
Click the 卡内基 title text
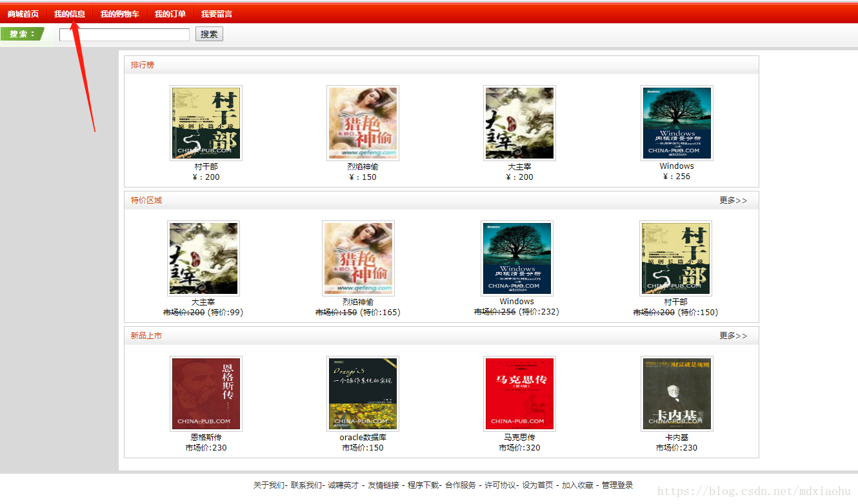(677, 438)
